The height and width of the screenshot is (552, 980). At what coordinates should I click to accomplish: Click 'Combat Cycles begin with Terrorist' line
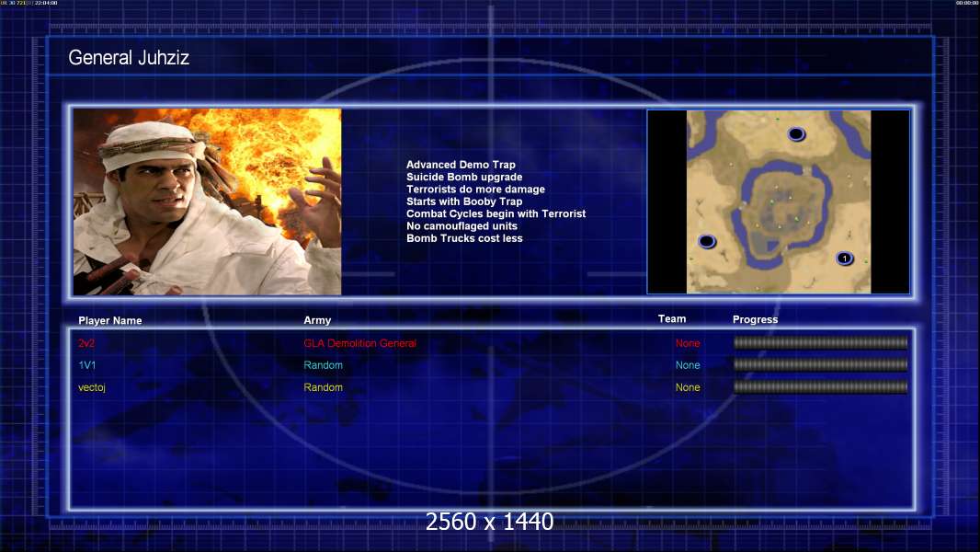(496, 213)
